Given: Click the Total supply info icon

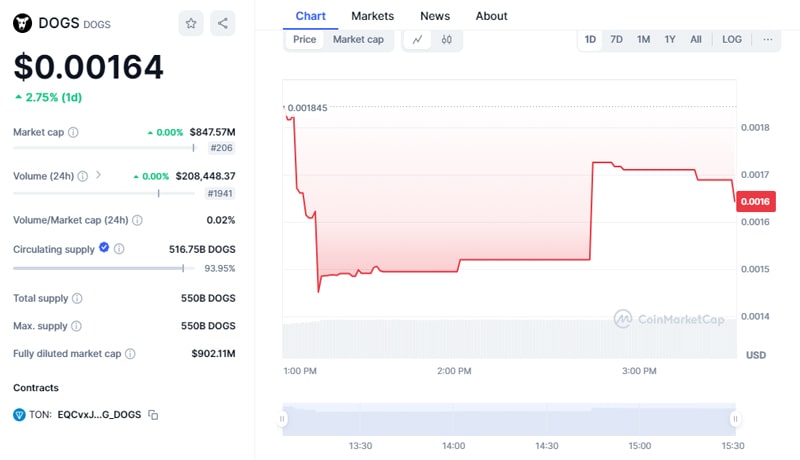Looking at the screenshot, I should pos(77,298).
